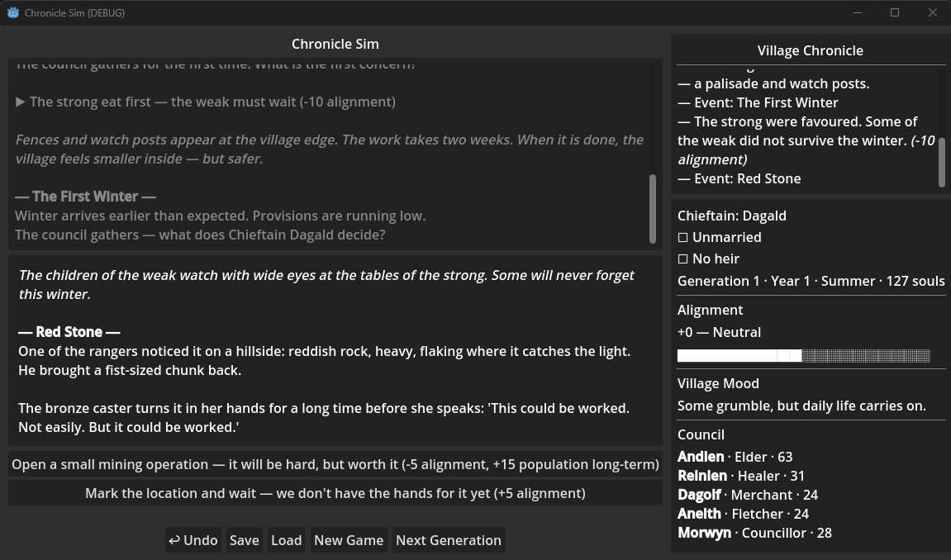Click the 'Generation 1 · Year 1' status line
The image size is (951, 560).
(811, 281)
